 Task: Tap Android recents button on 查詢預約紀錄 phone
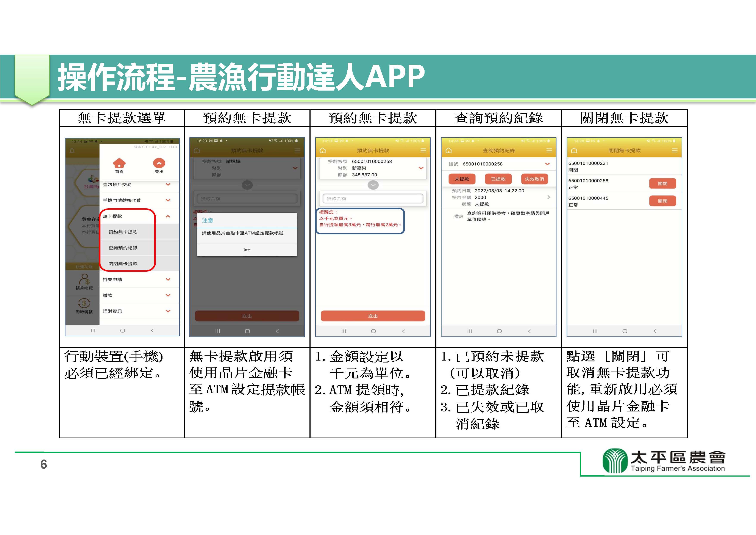470,331
